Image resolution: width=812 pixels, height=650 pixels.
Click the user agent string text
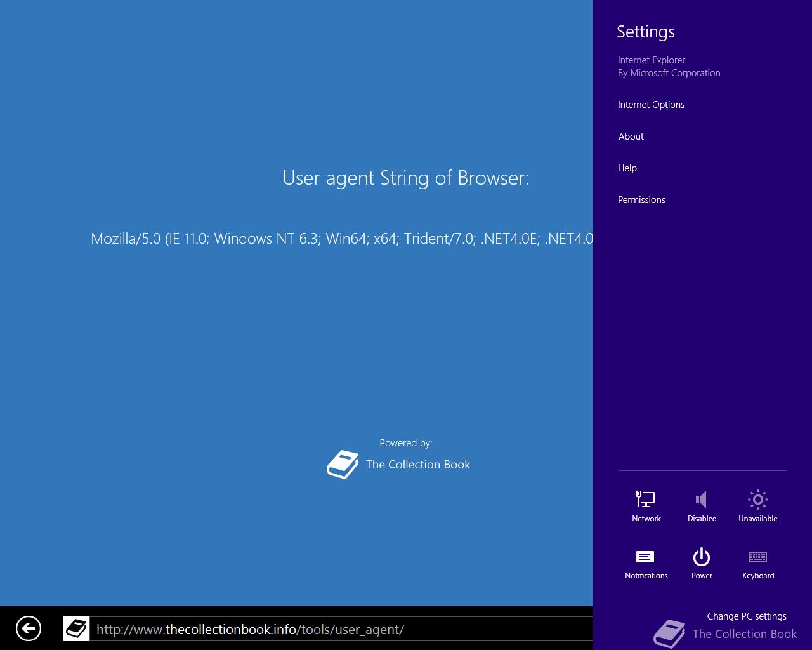coord(342,239)
